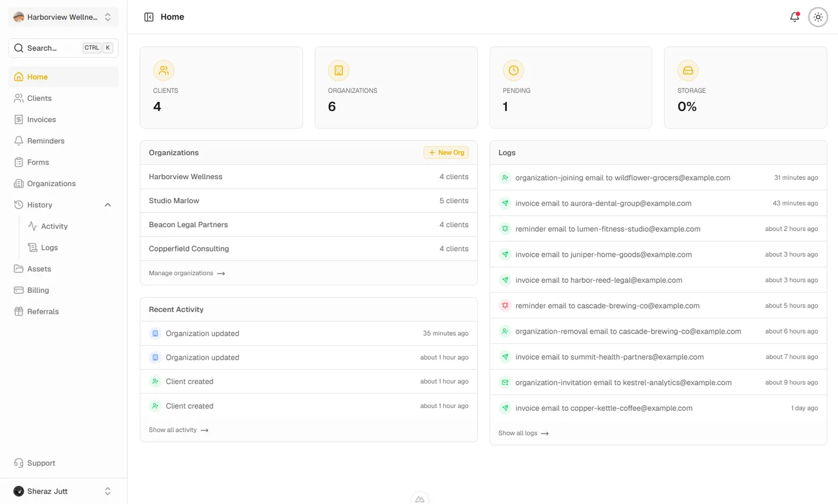Screen dimensions: 838x504
Task: Click the Pending clock icon
Action: click(x=513, y=70)
